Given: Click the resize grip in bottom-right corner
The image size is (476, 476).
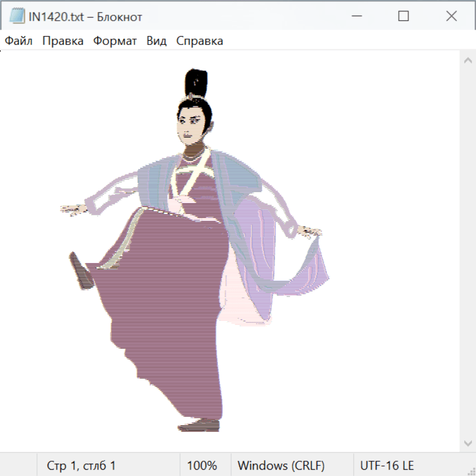Looking at the screenshot, I should 471,471.
